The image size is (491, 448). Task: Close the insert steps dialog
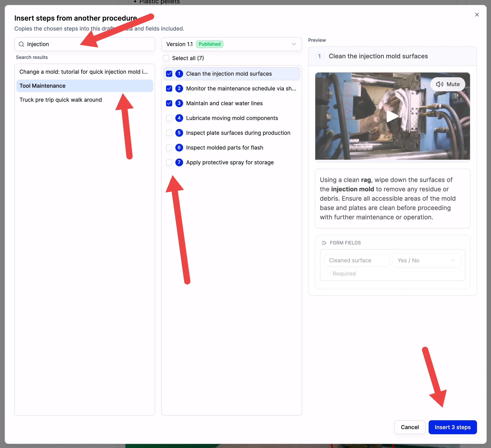(477, 15)
